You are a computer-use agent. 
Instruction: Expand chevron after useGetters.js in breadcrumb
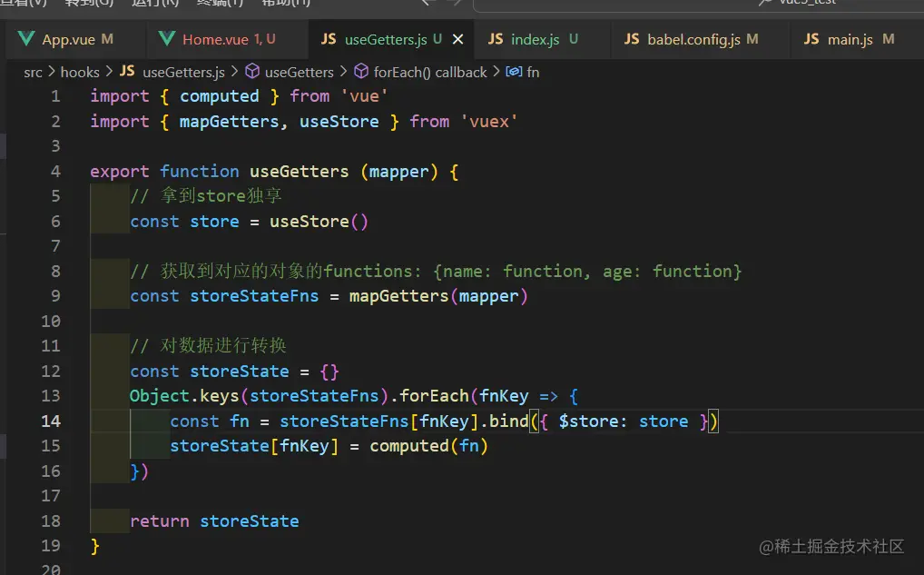coord(234,72)
